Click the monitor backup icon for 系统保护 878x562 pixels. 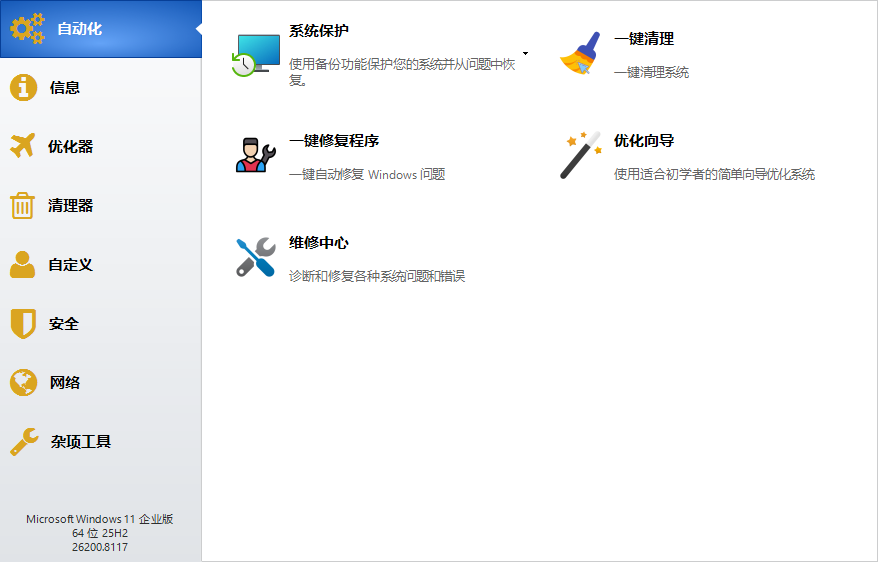pos(256,55)
